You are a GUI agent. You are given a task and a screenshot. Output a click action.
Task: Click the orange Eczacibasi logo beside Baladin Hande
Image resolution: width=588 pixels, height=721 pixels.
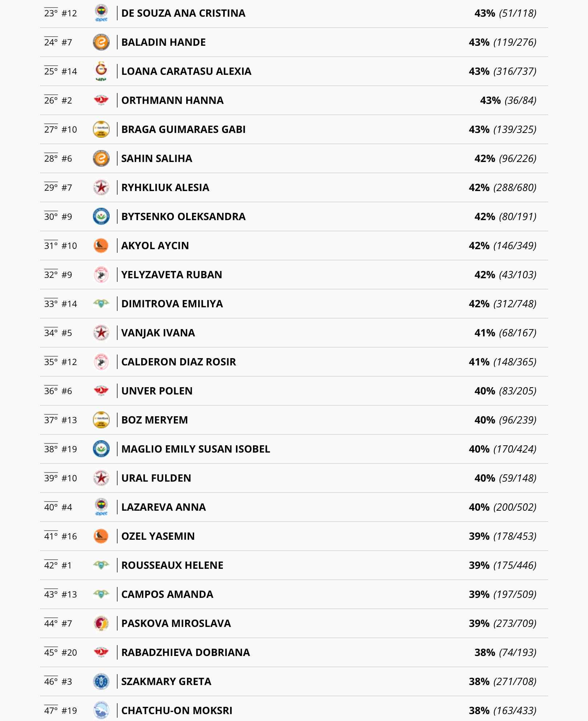pyautogui.click(x=101, y=42)
